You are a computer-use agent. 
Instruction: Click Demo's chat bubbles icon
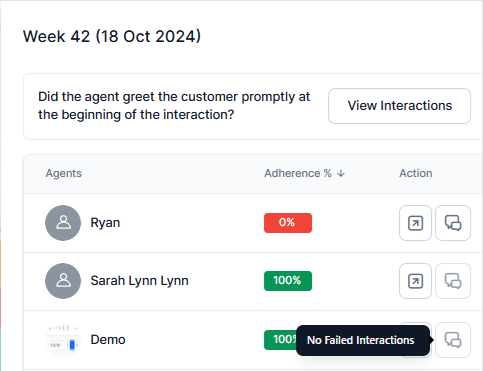(453, 340)
